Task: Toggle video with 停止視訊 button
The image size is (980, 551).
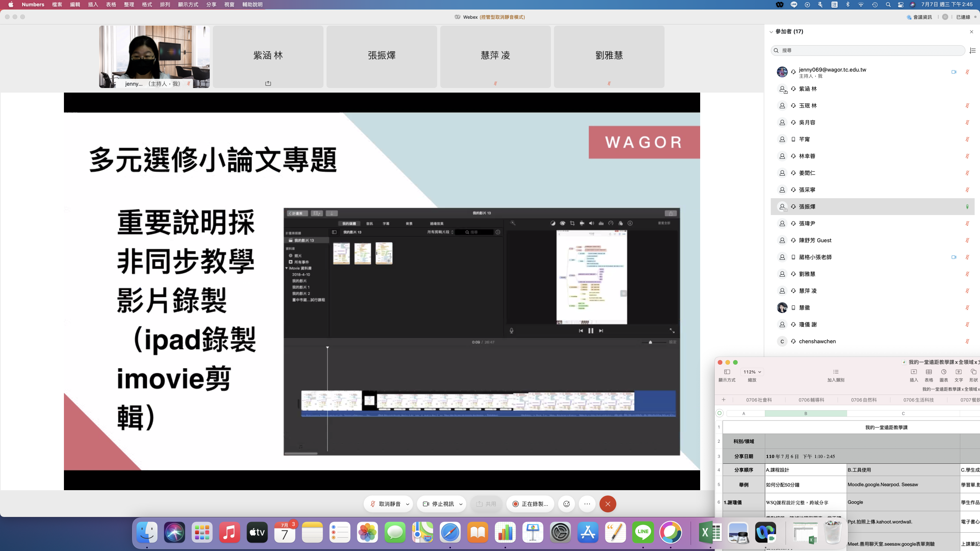Action: click(438, 504)
